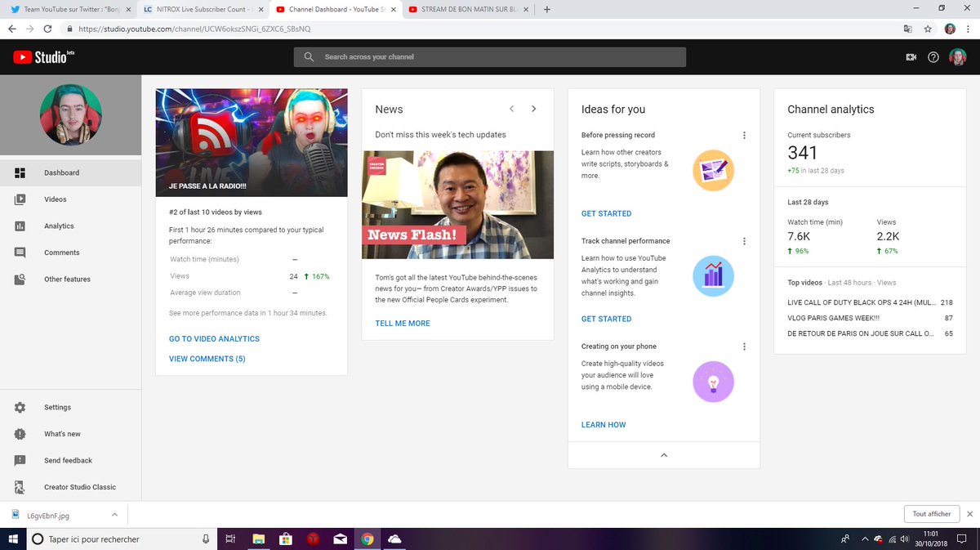This screenshot has height=550, width=980.
Task: Click Tout afficher downloads button
Action: tap(932, 514)
